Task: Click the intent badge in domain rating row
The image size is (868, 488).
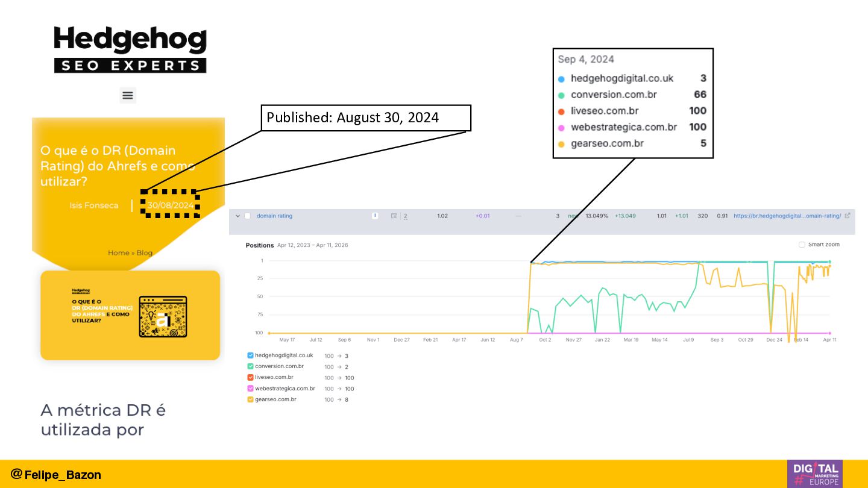Action: pos(375,216)
